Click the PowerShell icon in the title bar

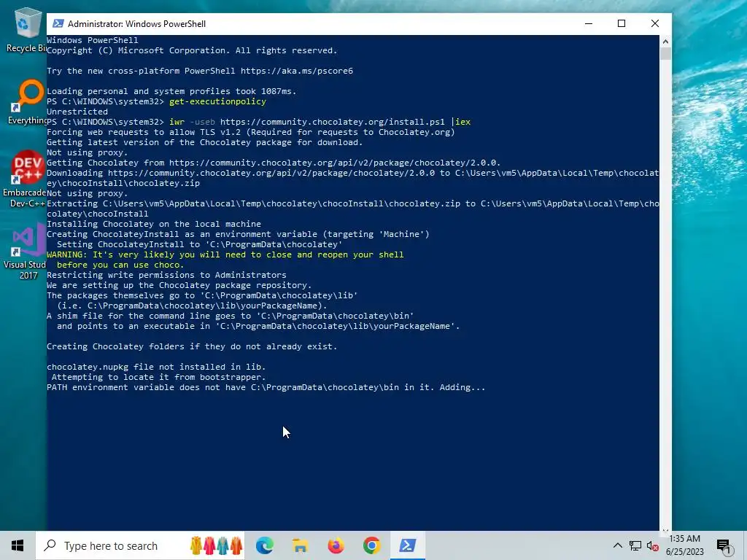58,23
